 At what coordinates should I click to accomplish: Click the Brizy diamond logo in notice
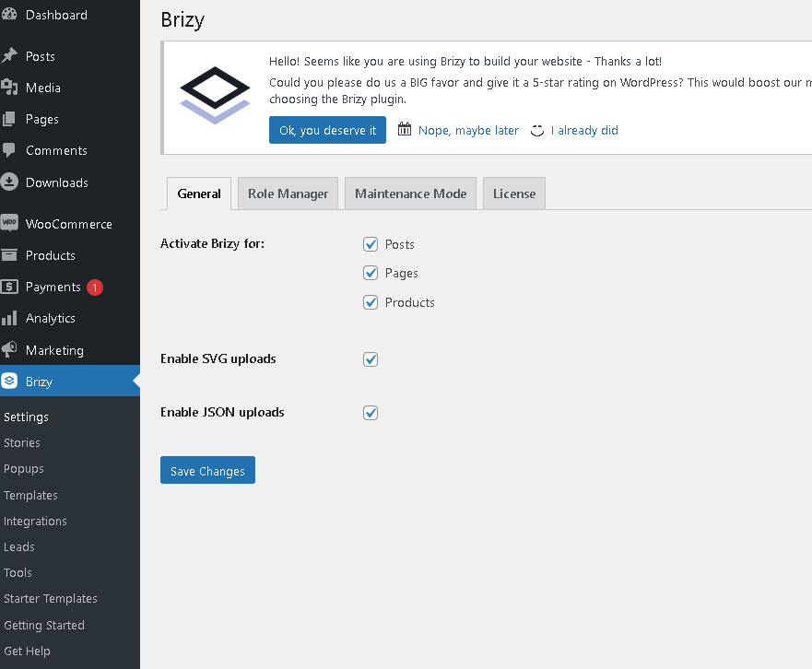click(215, 95)
